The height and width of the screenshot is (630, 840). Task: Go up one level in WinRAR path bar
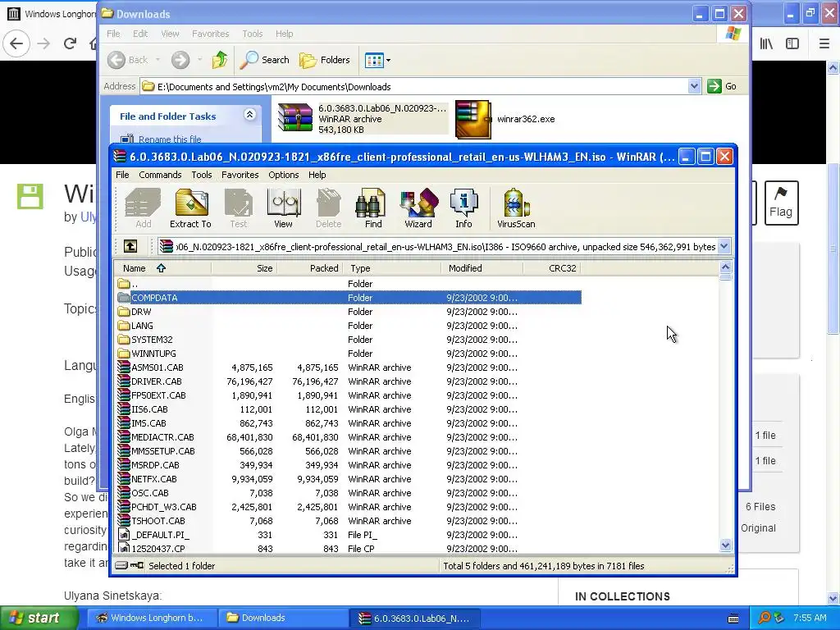130,246
